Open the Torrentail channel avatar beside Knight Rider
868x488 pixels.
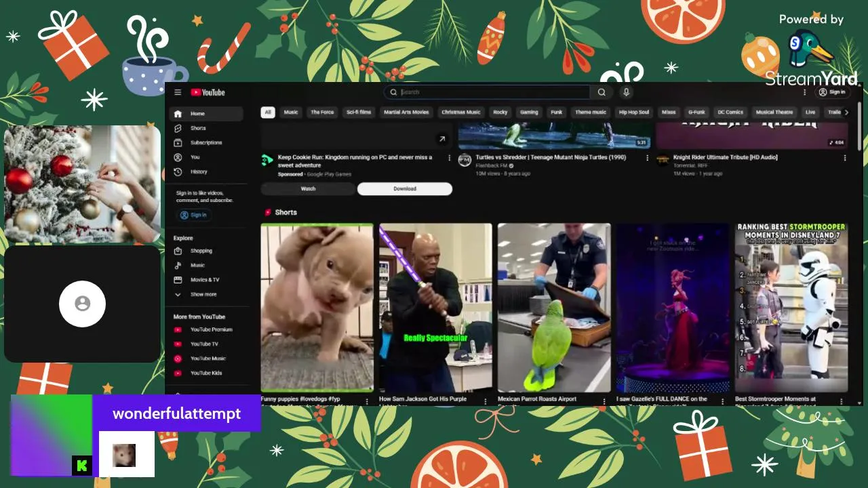662,160
